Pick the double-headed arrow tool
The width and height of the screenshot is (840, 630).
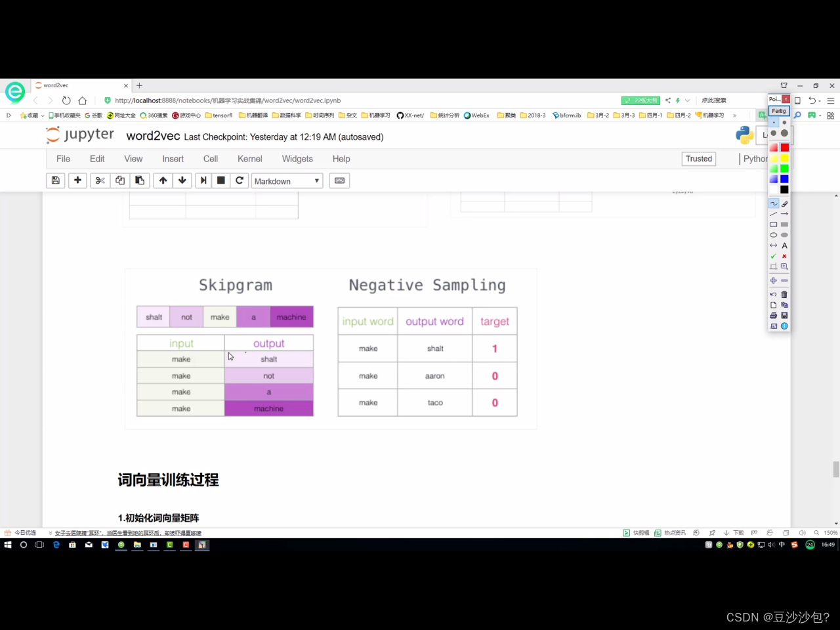click(774, 245)
